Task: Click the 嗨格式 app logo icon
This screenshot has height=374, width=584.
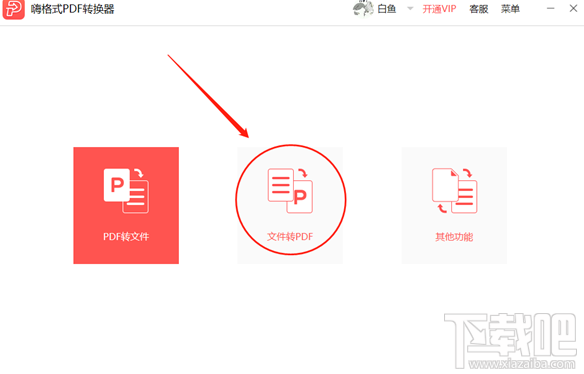Action: tap(13, 9)
